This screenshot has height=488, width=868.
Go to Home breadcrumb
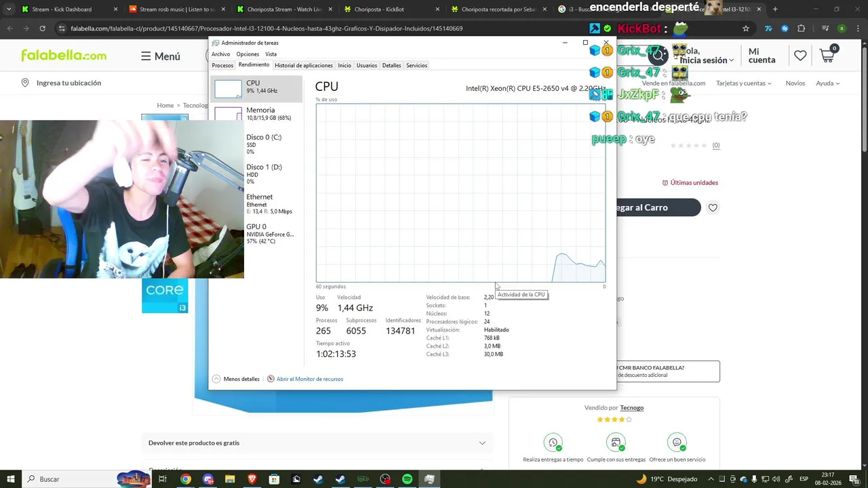point(165,105)
